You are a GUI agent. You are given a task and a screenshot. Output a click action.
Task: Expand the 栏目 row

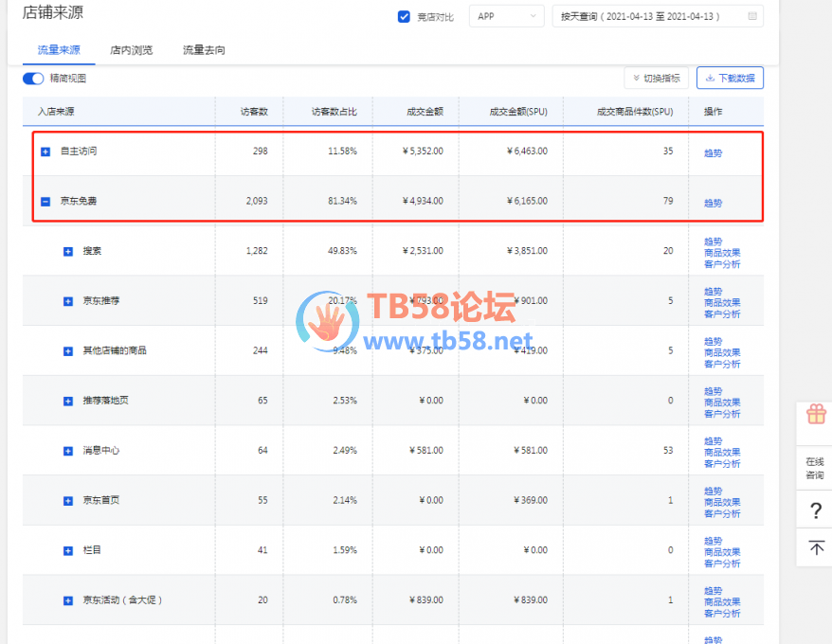coord(68,551)
